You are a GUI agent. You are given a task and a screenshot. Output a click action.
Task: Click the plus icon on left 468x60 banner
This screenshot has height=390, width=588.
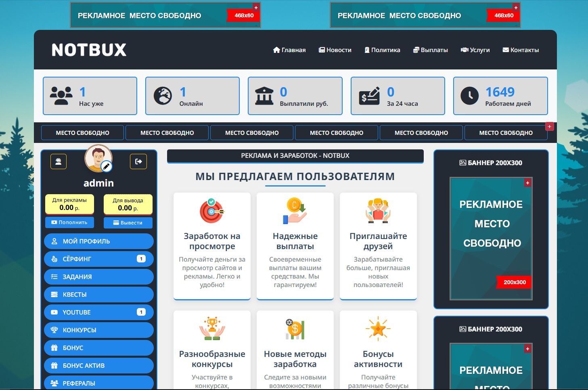tap(256, 7)
